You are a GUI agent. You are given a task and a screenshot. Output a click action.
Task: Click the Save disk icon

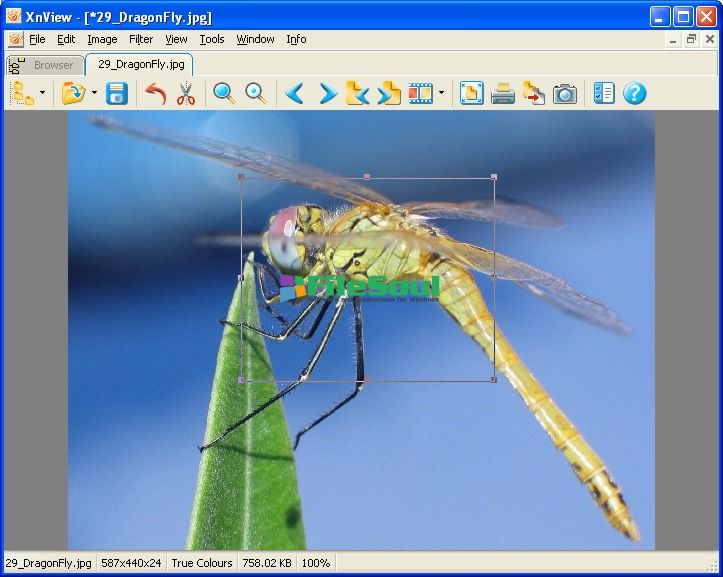(x=117, y=94)
